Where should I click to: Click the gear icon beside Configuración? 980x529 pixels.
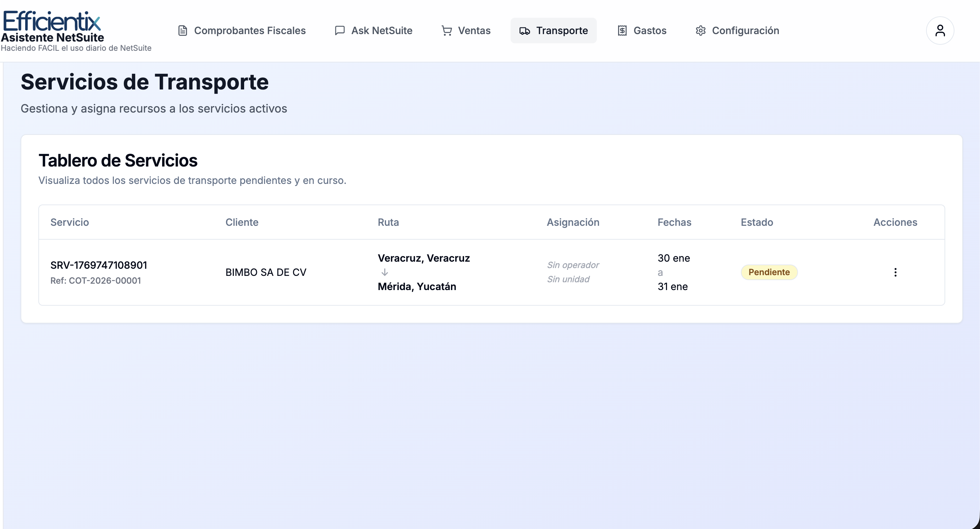pos(700,31)
